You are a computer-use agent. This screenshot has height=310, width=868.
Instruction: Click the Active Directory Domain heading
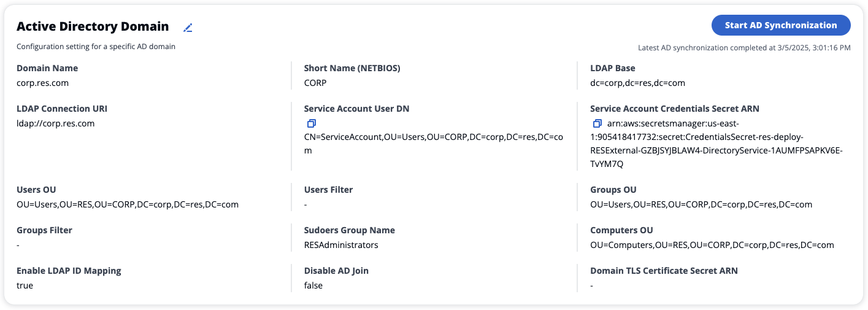coord(93,26)
